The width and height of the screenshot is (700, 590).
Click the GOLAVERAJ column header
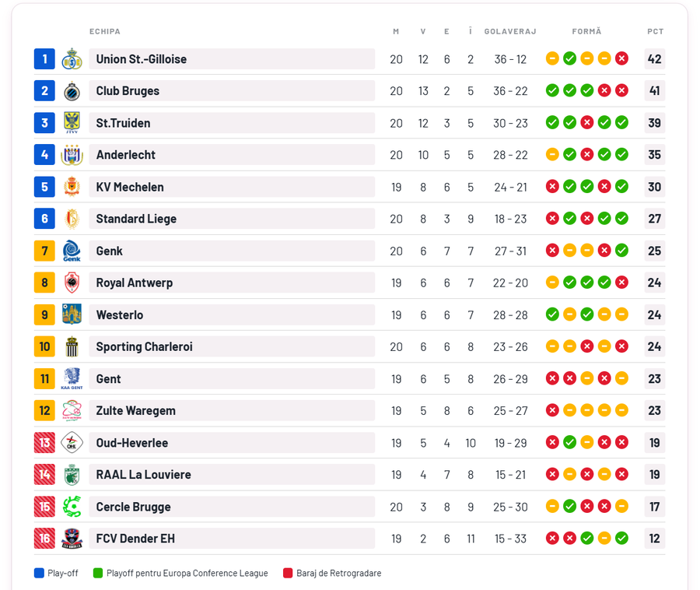click(510, 32)
